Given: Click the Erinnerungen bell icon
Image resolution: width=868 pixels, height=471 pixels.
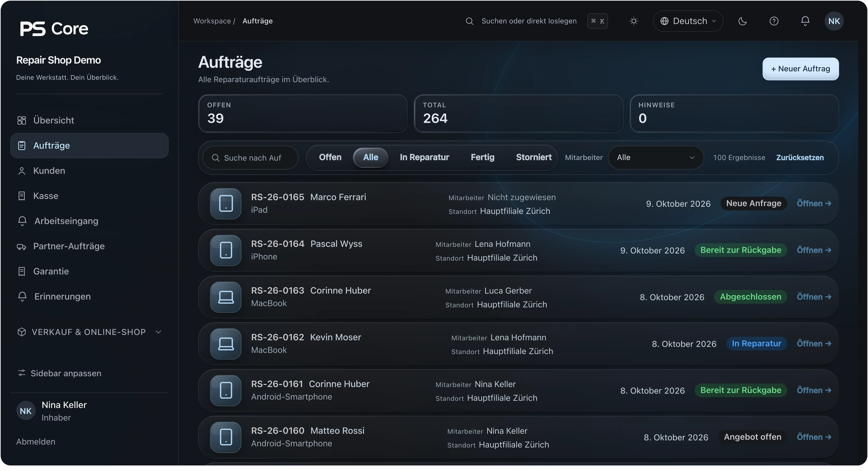Looking at the screenshot, I should [x=22, y=297].
